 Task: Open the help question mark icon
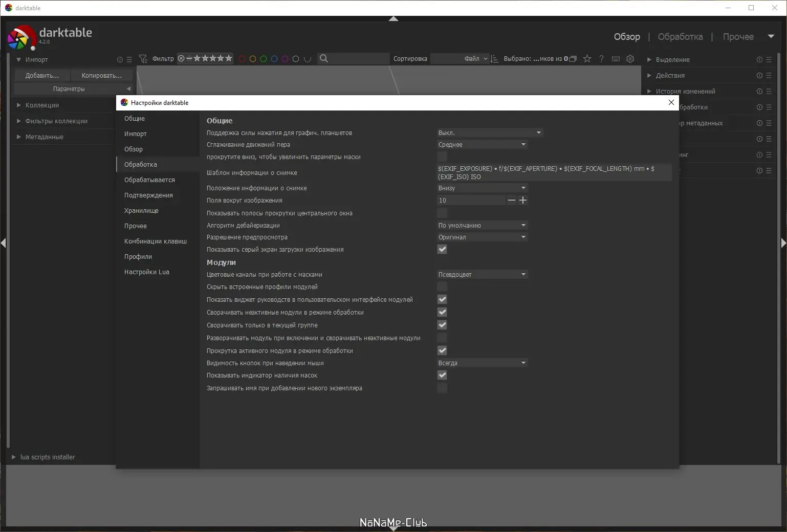click(x=601, y=59)
